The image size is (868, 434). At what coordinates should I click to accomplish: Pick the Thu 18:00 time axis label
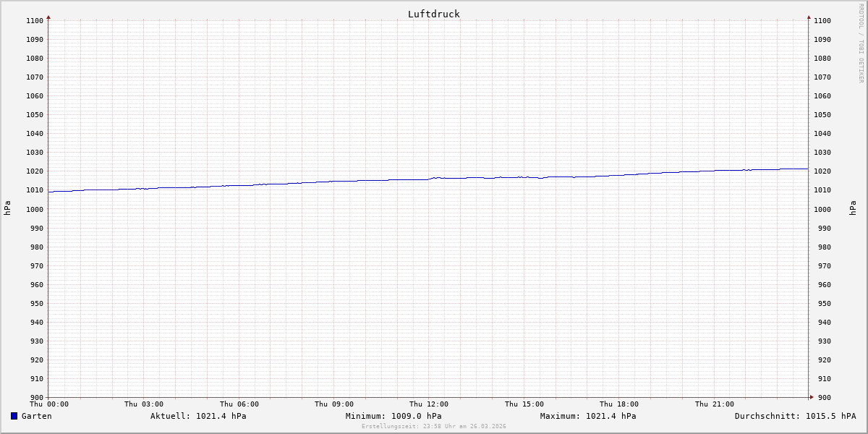tap(619, 404)
